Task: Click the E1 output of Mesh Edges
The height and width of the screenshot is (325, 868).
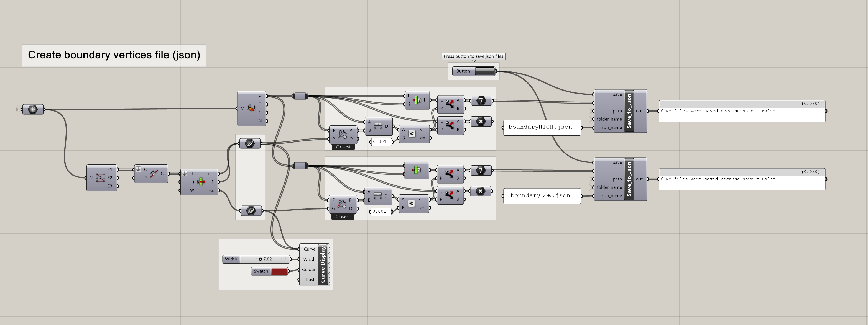Action: pyautogui.click(x=110, y=170)
